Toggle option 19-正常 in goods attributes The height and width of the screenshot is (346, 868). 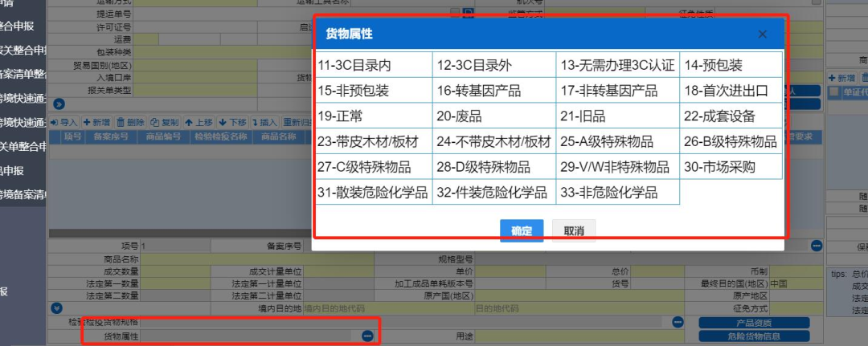coord(373,116)
